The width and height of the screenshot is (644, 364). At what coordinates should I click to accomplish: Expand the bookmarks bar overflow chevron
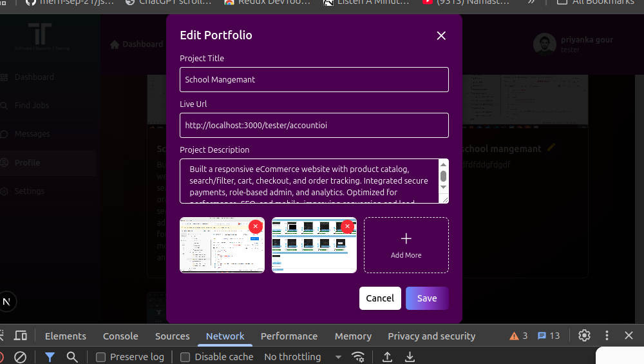click(531, 3)
